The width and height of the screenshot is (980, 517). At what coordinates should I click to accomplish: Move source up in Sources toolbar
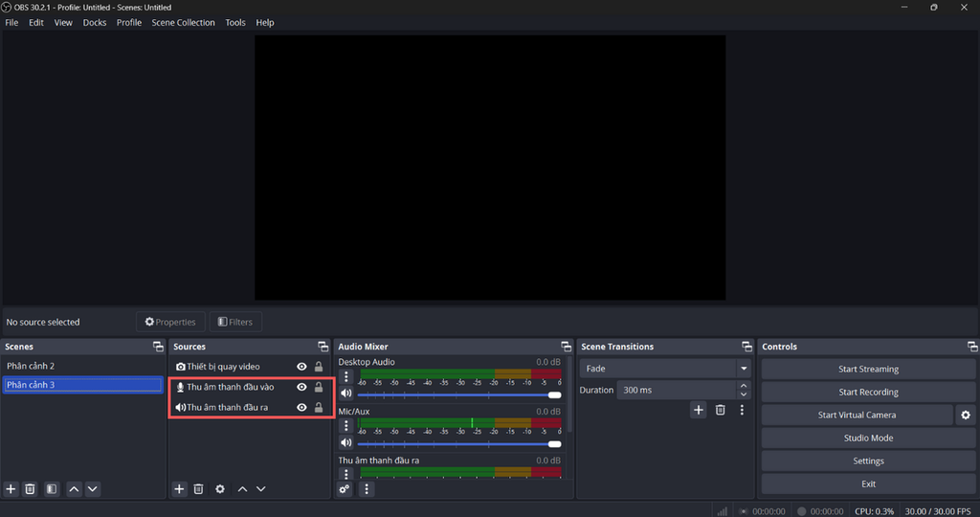pyautogui.click(x=242, y=489)
